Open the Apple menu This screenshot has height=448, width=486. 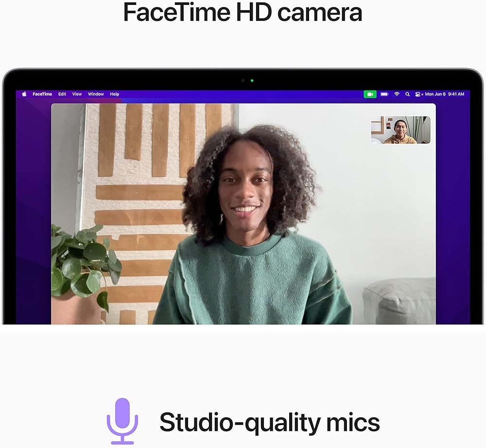click(24, 94)
